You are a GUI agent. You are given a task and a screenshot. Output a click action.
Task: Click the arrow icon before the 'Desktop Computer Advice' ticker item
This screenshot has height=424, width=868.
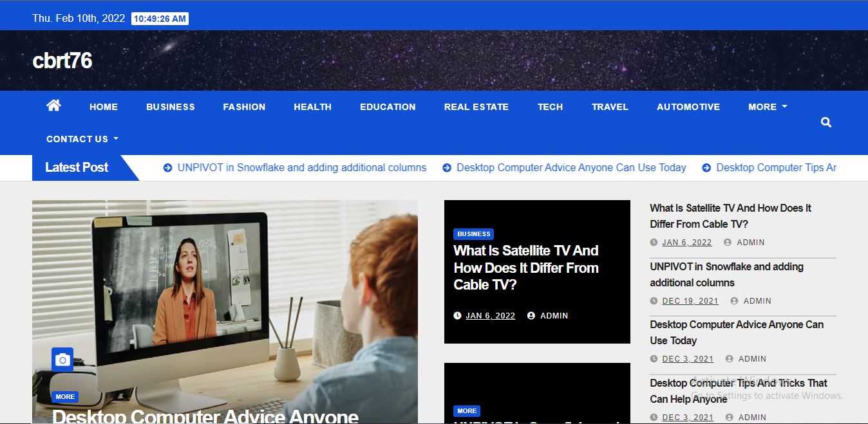pos(447,168)
